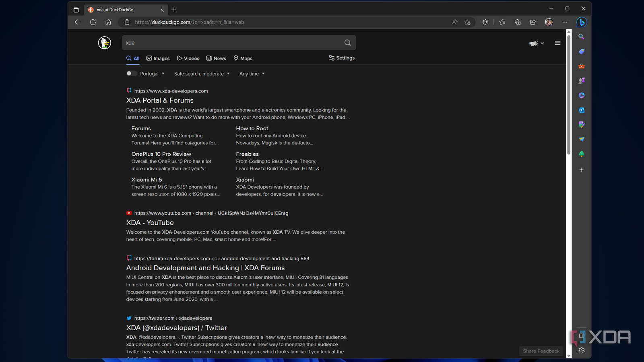The image size is (644, 362).
Task: Click the page vertical scrollbar thumb
Action: 569,95
